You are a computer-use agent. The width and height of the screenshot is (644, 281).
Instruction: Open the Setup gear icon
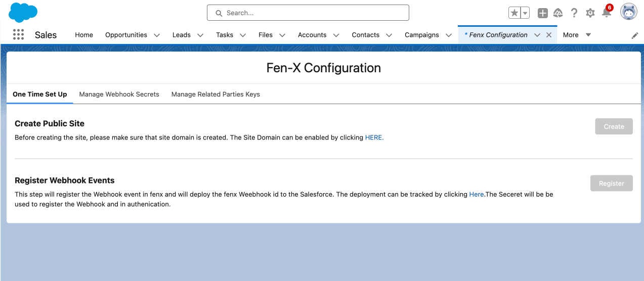tap(590, 13)
